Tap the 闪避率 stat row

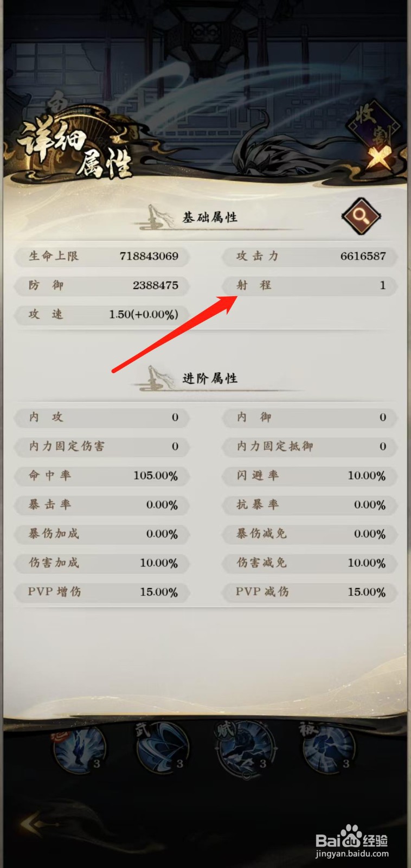click(x=310, y=476)
